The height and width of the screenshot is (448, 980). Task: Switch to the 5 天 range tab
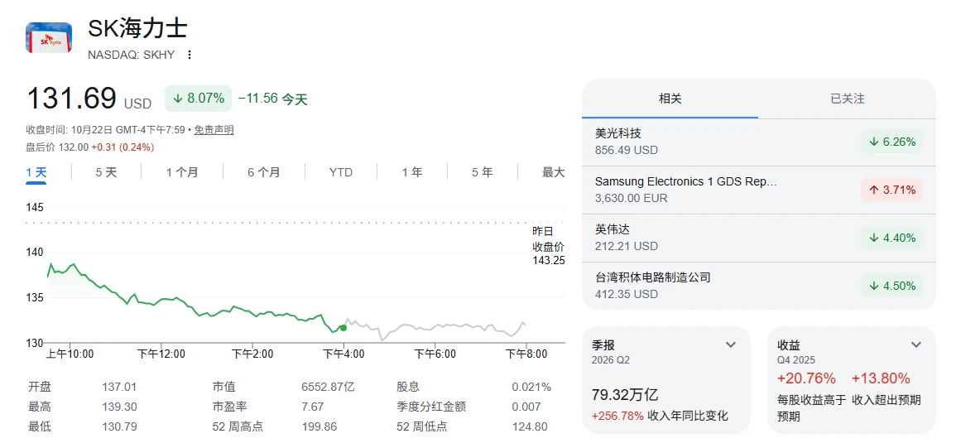pyautogui.click(x=106, y=172)
